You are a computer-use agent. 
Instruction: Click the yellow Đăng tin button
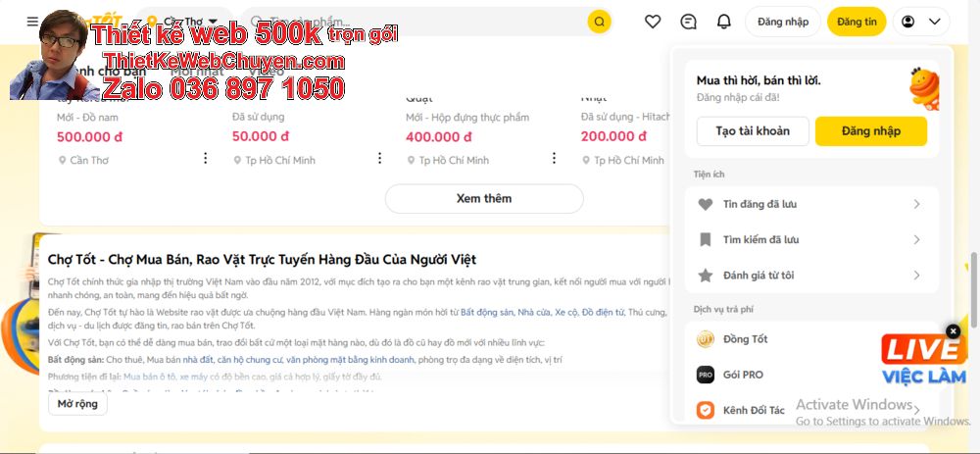tap(857, 22)
